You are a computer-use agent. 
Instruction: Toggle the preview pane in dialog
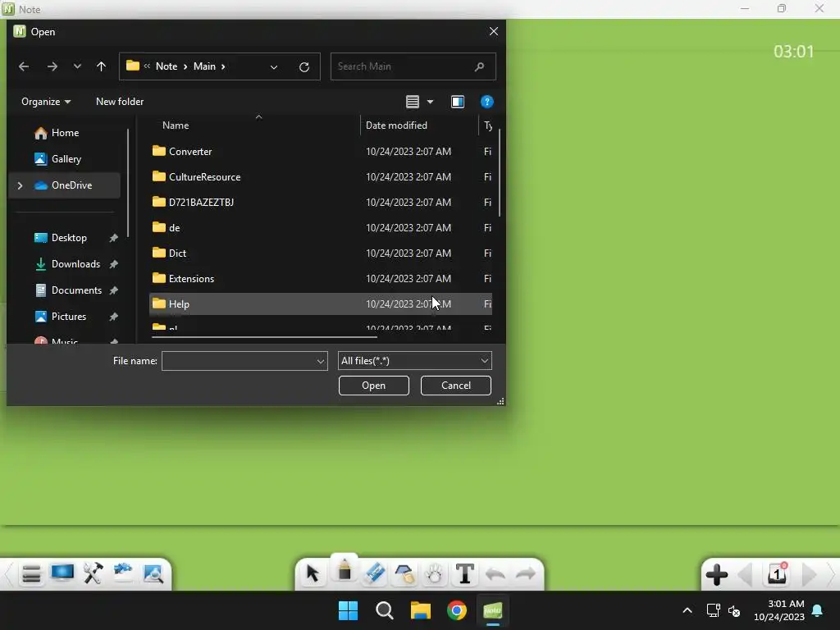pos(458,102)
